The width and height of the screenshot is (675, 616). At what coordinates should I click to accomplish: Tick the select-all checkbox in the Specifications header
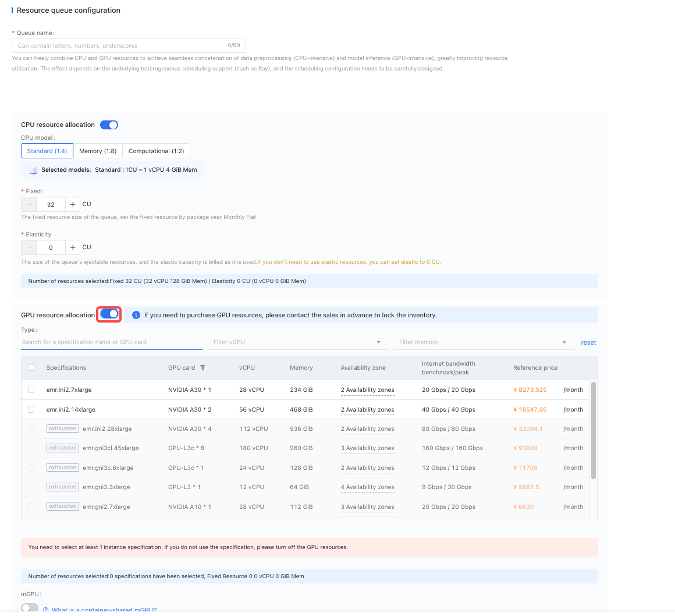click(x=31, y=367)
